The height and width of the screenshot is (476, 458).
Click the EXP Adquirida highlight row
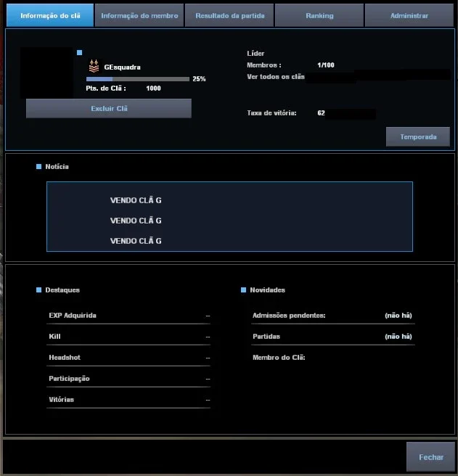128,316
